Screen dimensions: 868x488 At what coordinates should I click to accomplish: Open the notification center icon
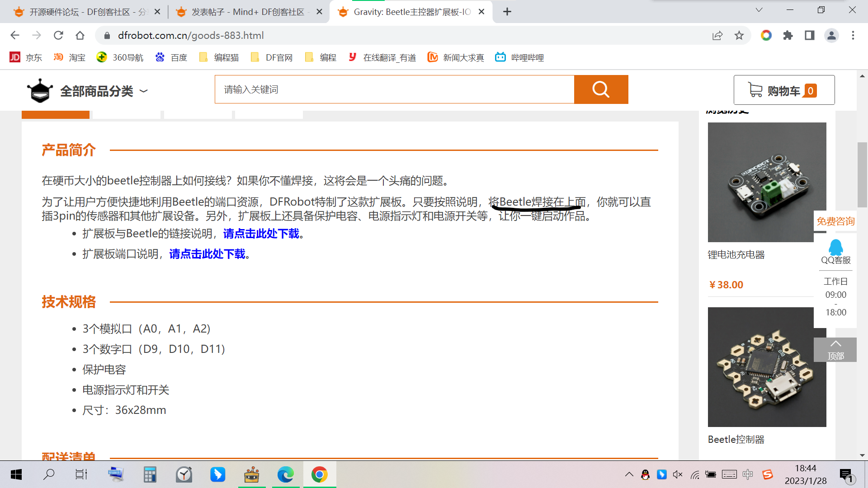846,475
